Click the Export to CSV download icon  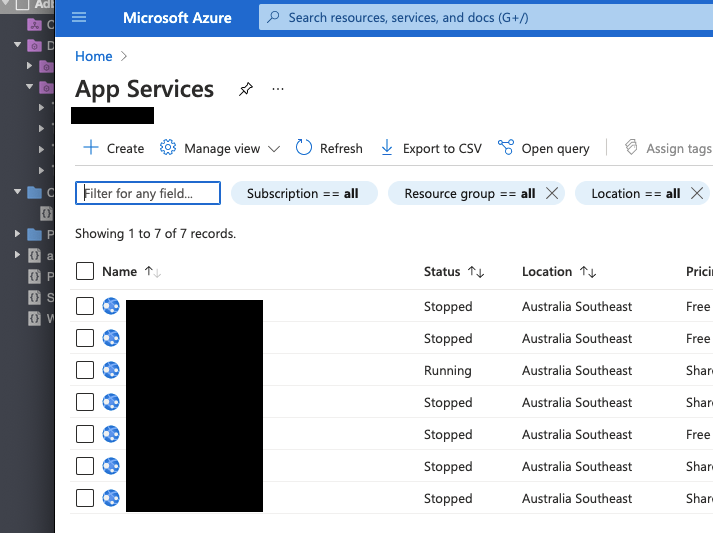pyautogui.click(x=387, y=147)
